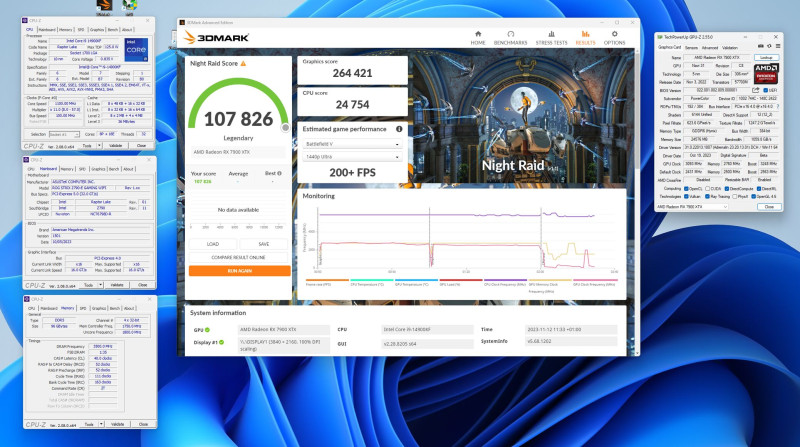
Task: Open the 3DMark Benchmarks icon
Action: (510, 34)
